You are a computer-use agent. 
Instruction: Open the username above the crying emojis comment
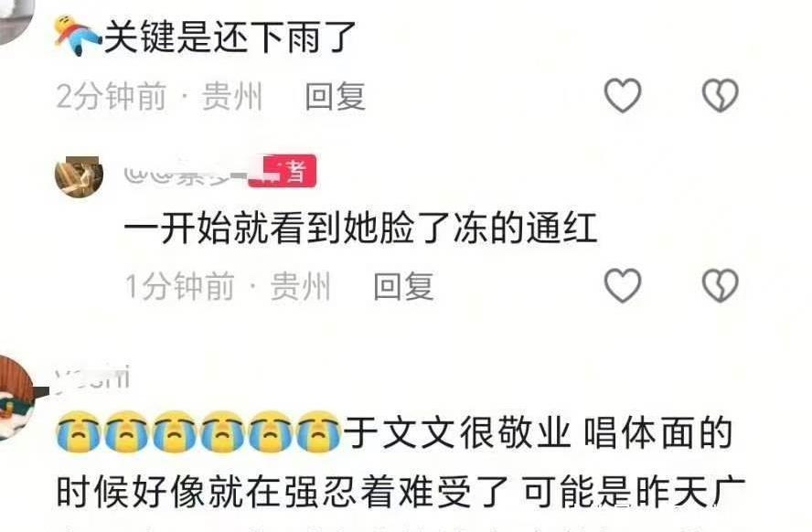click(92, 378)
